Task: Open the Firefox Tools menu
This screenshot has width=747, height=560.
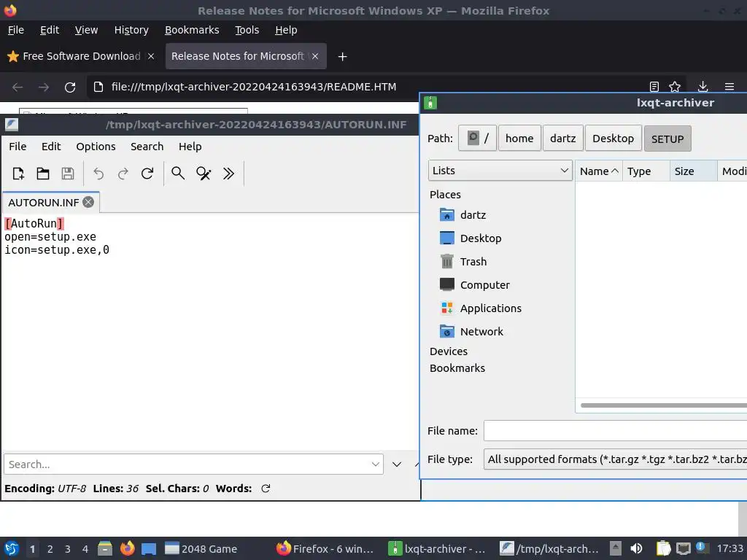Action: pyautogui.click(x=247, y=30)
